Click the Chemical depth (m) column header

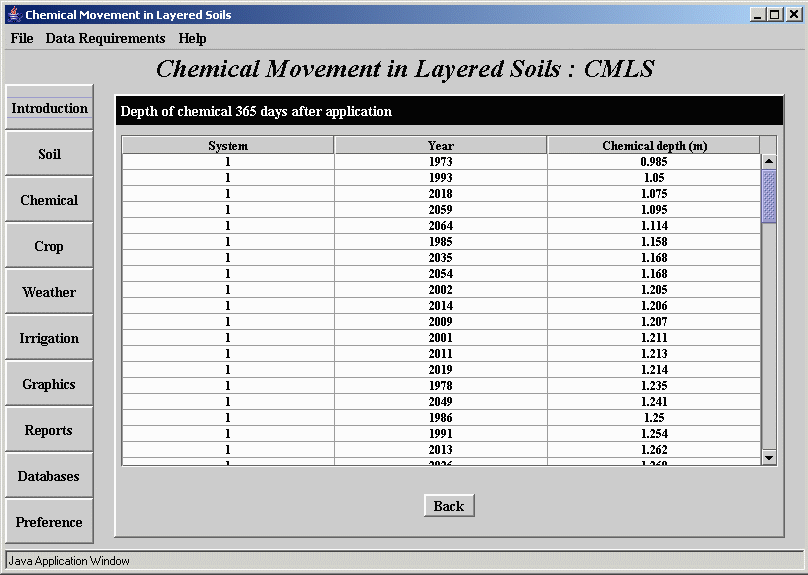click(654, 146)
